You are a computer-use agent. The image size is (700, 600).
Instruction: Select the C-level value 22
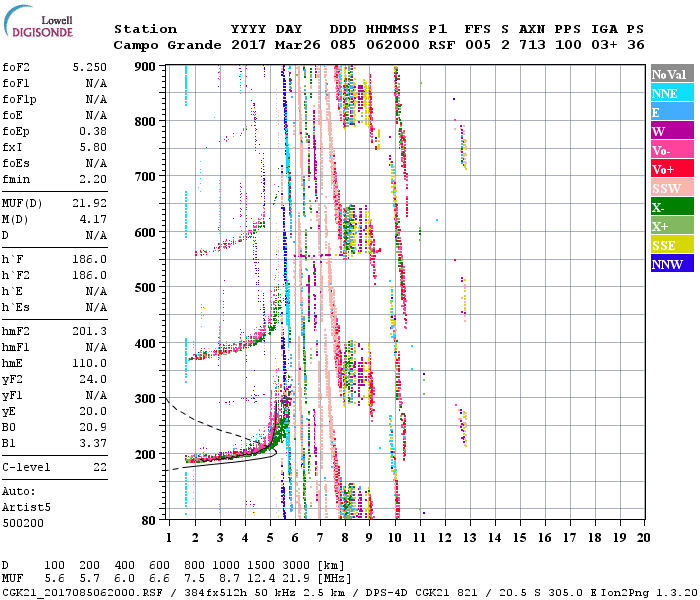[100, 467]
